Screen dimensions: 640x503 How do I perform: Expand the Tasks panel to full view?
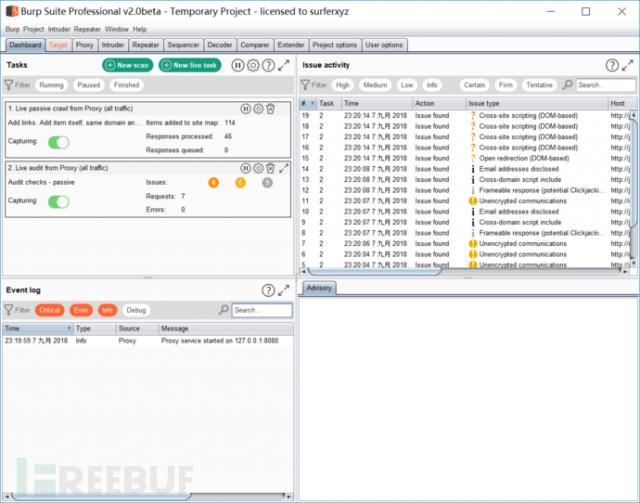tap(284, 65)
